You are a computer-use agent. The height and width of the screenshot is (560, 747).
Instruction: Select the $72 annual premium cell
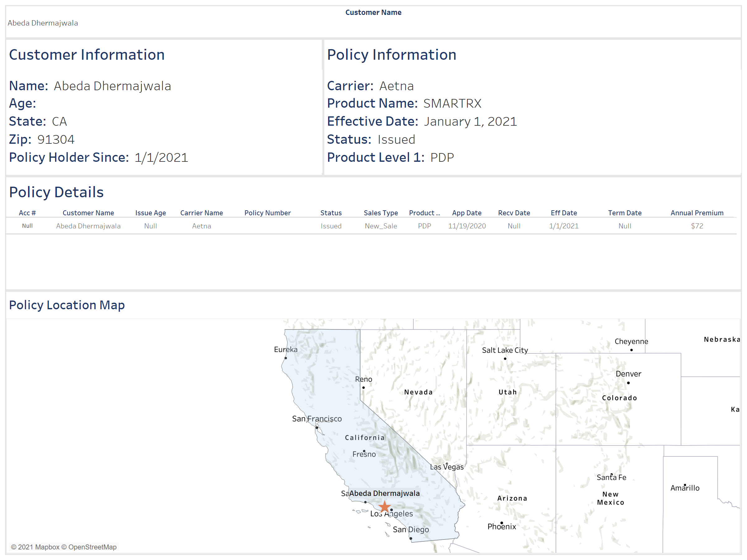click(697, 226)
